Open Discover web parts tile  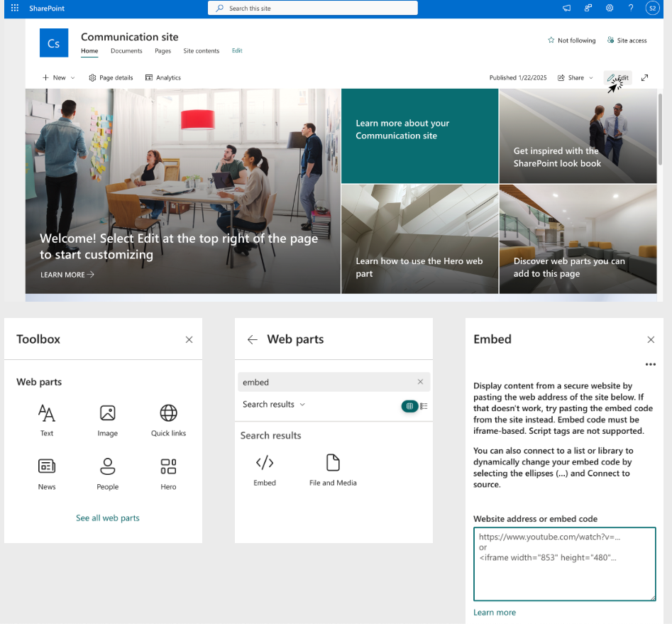click(578, 239)
